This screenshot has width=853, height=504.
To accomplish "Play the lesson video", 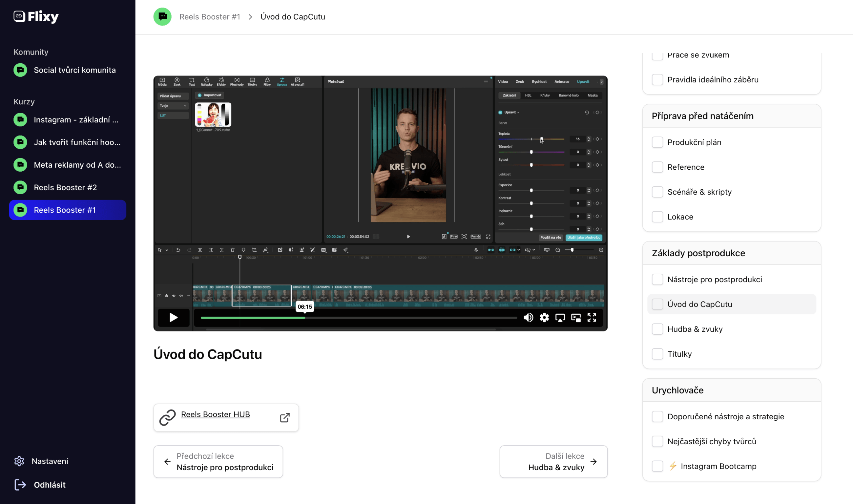I will (x=173, y=318).
